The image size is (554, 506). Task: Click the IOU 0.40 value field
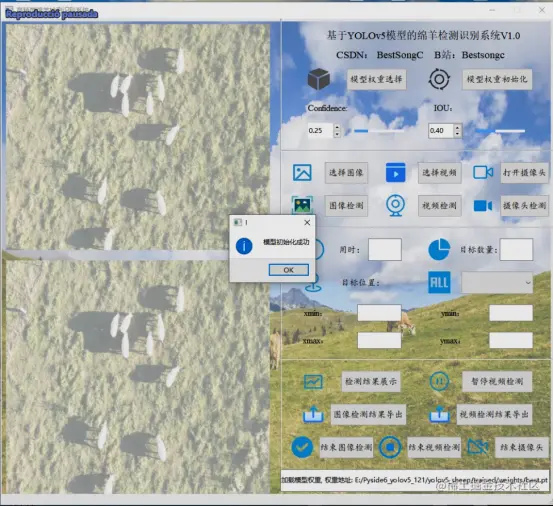tap(441, 130)
